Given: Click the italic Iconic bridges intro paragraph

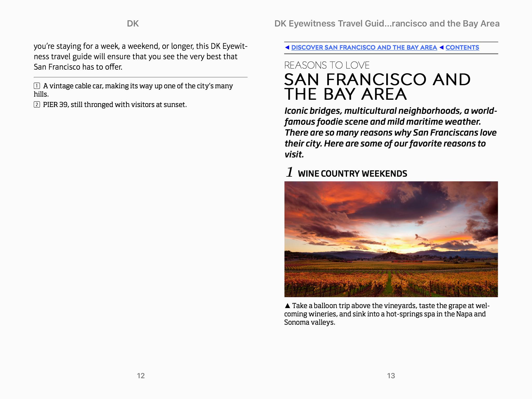Looking at the screenshot, I should coord(390,132).
